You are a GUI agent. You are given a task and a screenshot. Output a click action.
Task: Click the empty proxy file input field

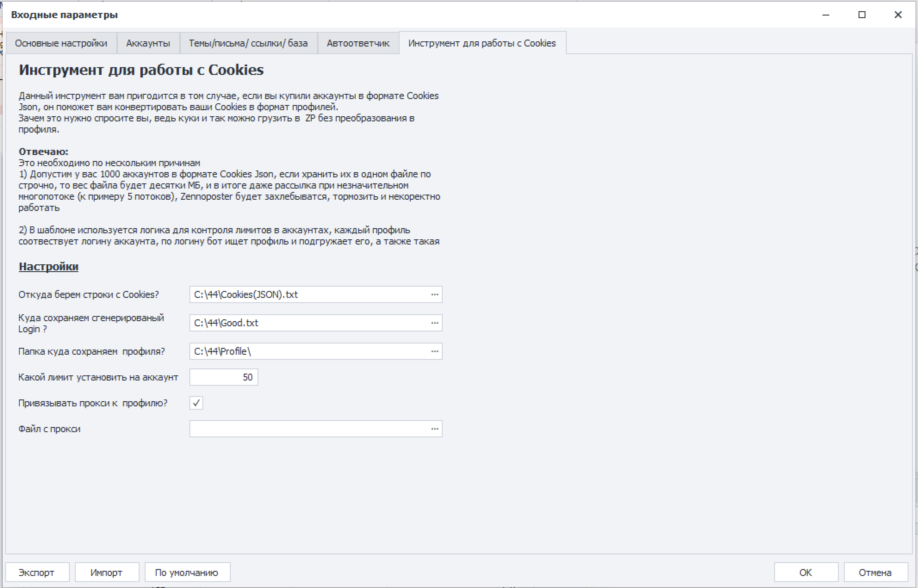click(x=308, y=429)
